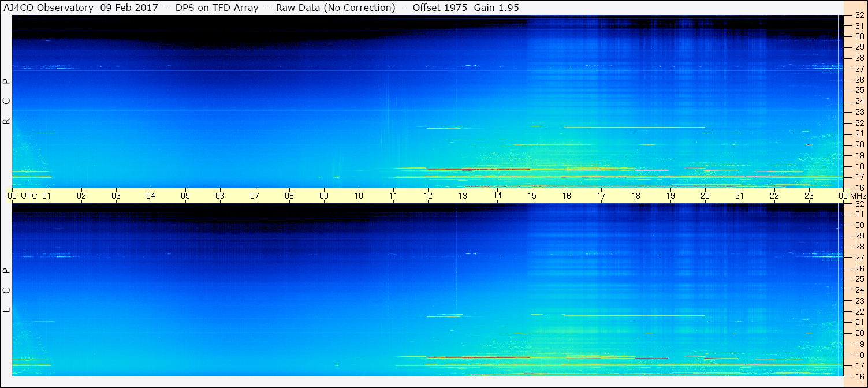Click the 23 MHz tick in LCP scale
Viewport: 868px width, 388px height.
coord(859,300)
